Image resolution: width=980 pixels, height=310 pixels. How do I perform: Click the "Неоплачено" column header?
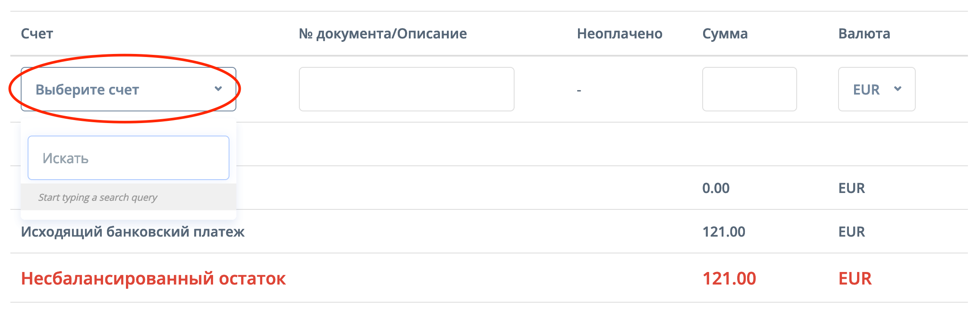tap(619, 34)
